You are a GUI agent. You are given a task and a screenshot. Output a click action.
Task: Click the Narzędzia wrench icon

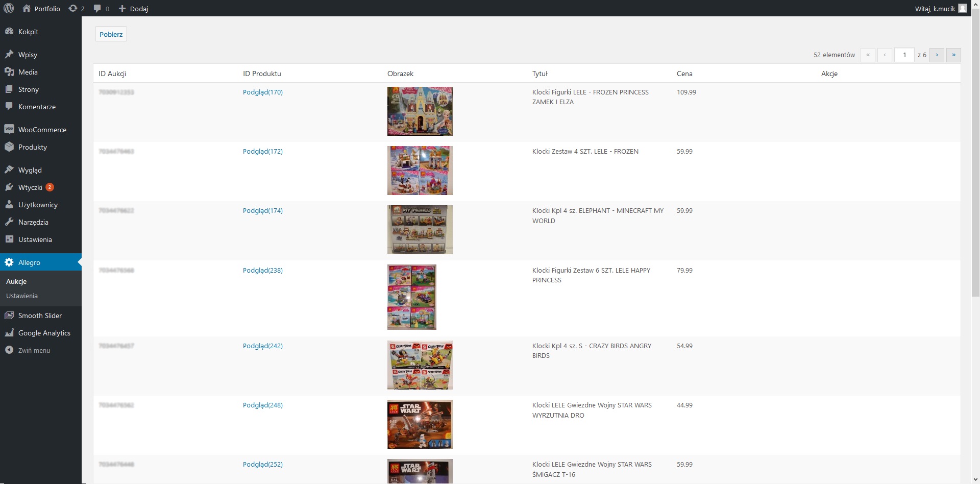[x=9, y=222]
